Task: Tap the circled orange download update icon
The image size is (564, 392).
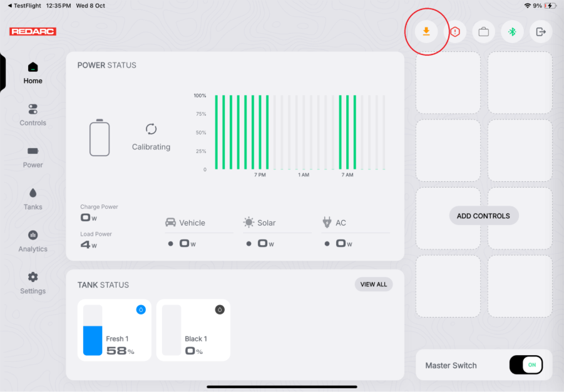Action: pyautogui.click(x=426, y=31)
